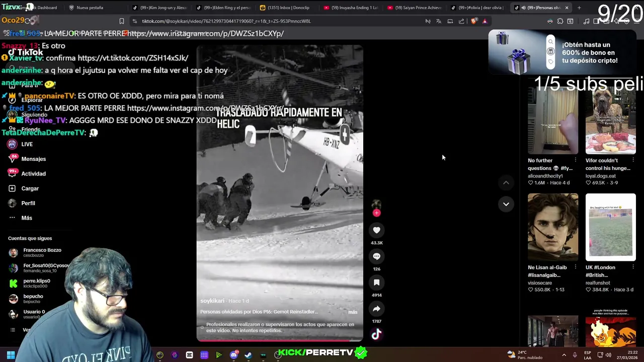Share the video using the arrow icon
Viewport: 644px width, 362px height.
[376, 309]
